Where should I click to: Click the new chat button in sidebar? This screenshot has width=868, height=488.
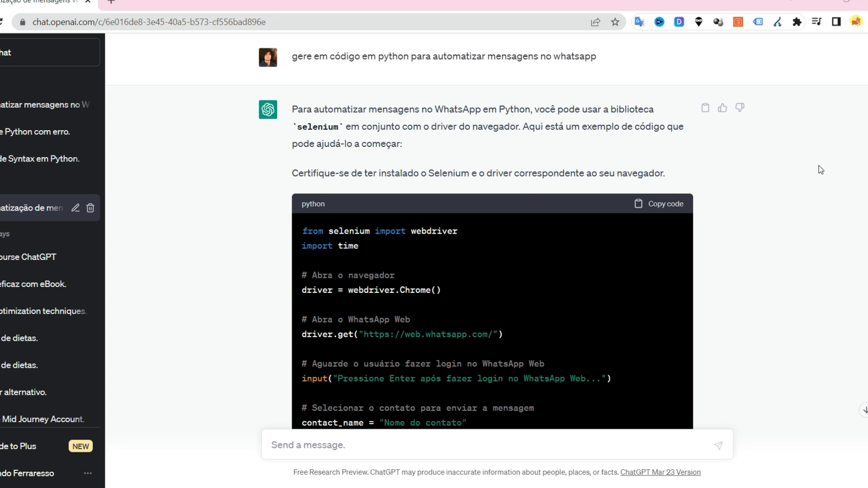[x=49, y=53]
